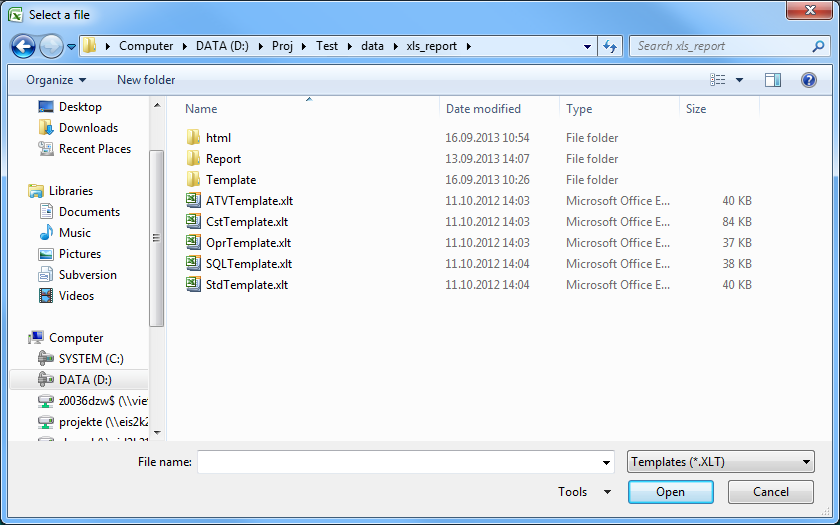This screenshot has width=840, height=525.
Task: Open the Tools dropdown menu
Action: pos(584,492)
